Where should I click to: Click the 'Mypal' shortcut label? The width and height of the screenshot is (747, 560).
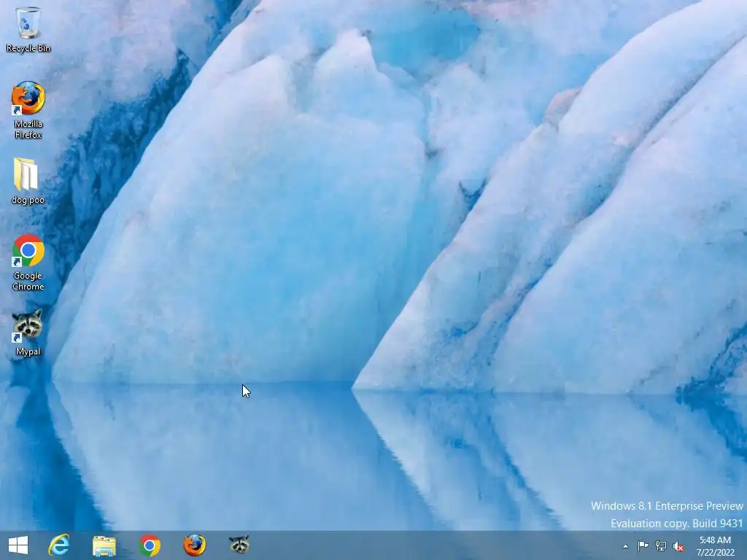coord(28,352)
